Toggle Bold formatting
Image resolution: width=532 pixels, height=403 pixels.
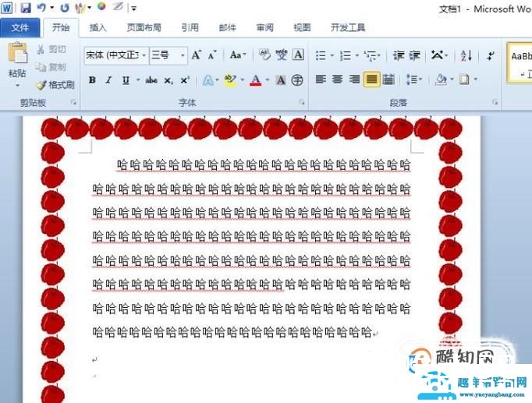tap(92, 80)
